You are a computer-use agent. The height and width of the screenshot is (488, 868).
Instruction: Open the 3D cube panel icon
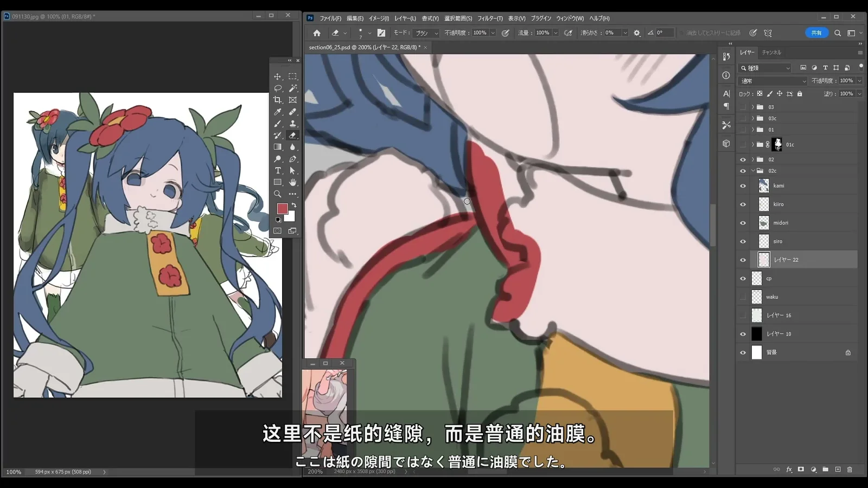pyautogui.click(x=726, y=144)
